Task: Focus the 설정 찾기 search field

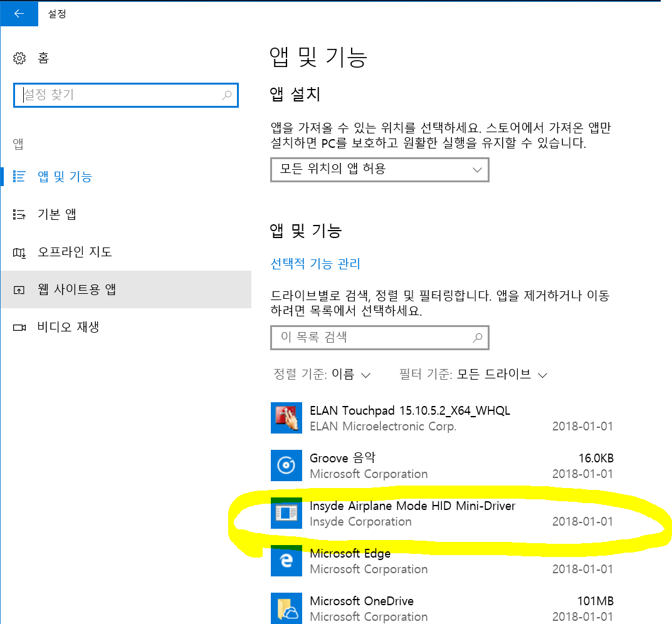Action: coord(126,95)
